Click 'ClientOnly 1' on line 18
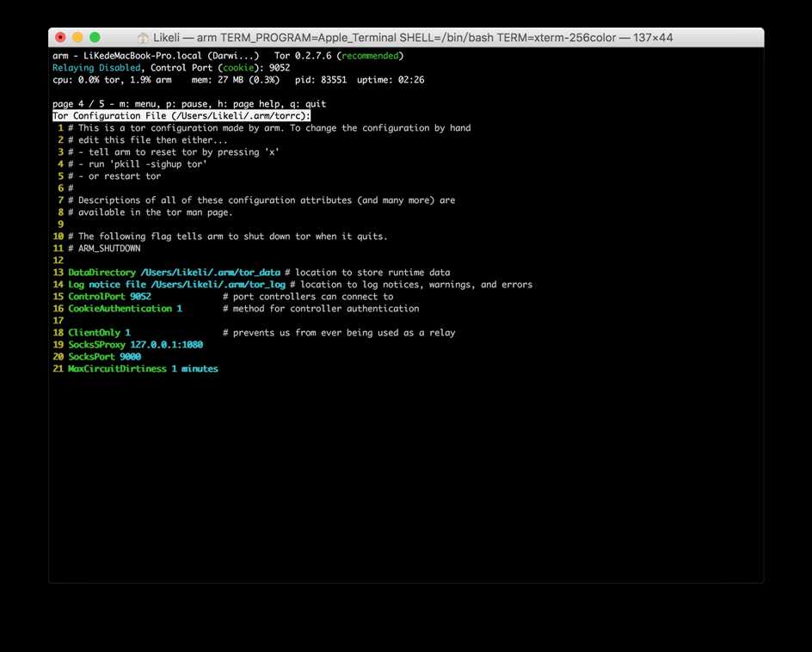Screen dimensions: 812x652 [x=99, y=333]
